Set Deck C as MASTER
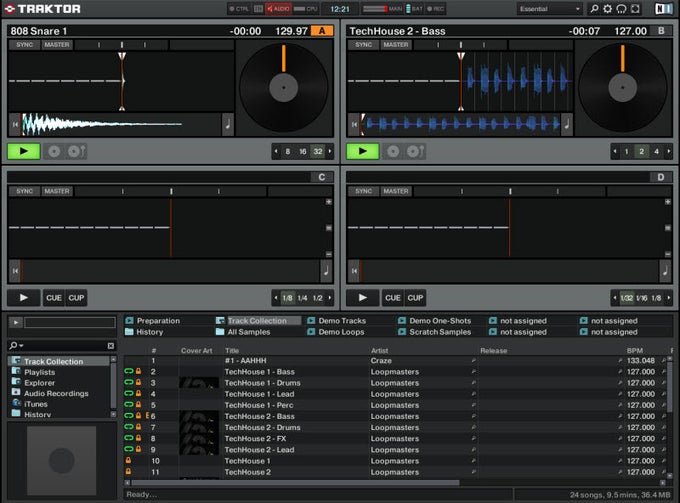 (x=57, y=191)
